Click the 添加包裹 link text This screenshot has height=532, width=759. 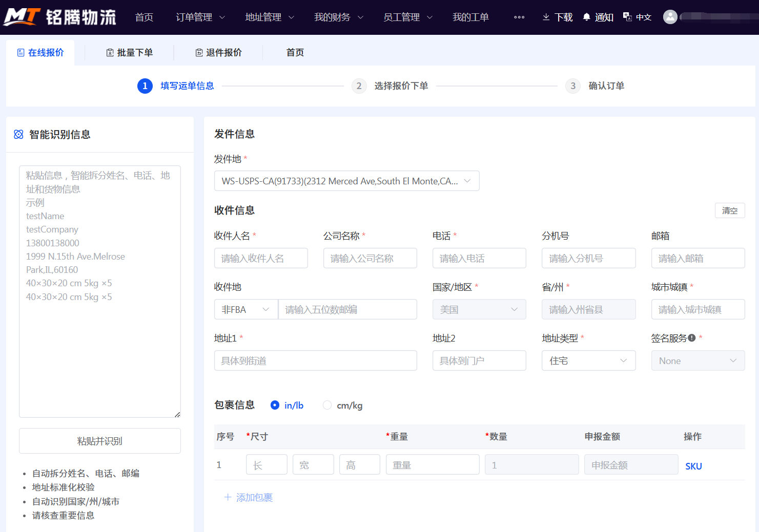click(254, 497)
